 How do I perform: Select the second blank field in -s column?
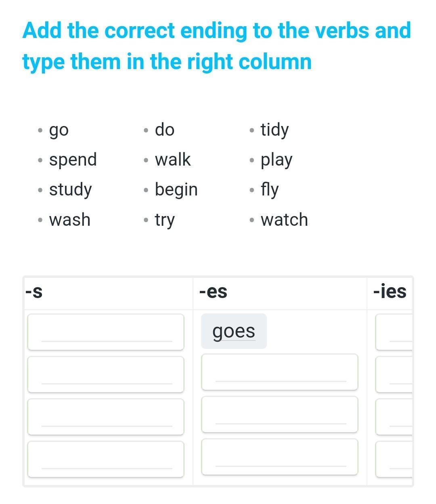pos(106,374)
